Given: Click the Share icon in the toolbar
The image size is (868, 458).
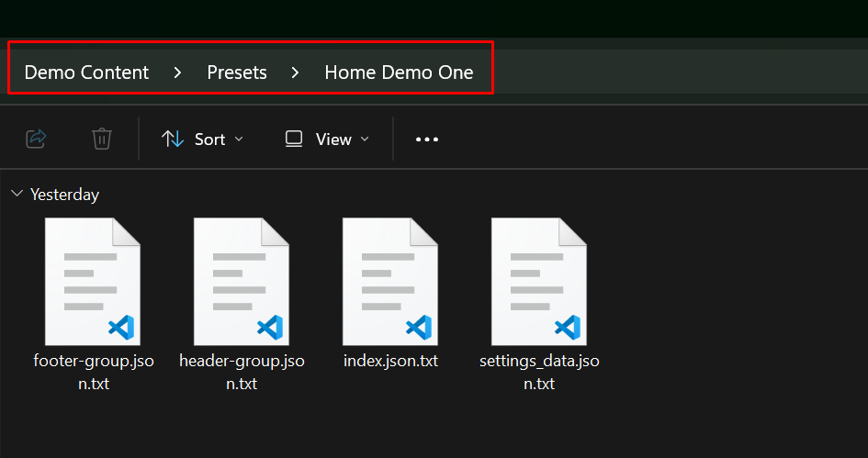Looking at the screenshot, I should pyautogui.click(x=37, y=139).
